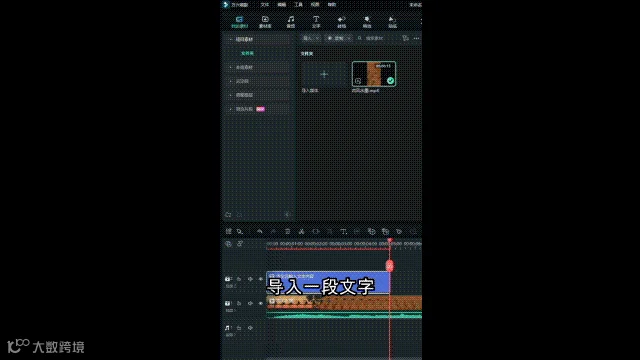Lock the orange video clip's track
The width and height of the screenshot is (640, 360).
coord(239,304)
